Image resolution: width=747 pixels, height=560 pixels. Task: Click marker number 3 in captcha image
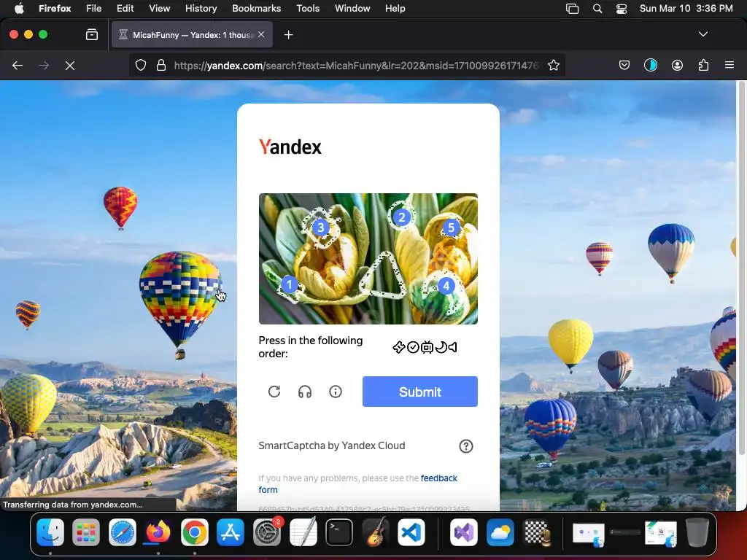coord(321,227)
